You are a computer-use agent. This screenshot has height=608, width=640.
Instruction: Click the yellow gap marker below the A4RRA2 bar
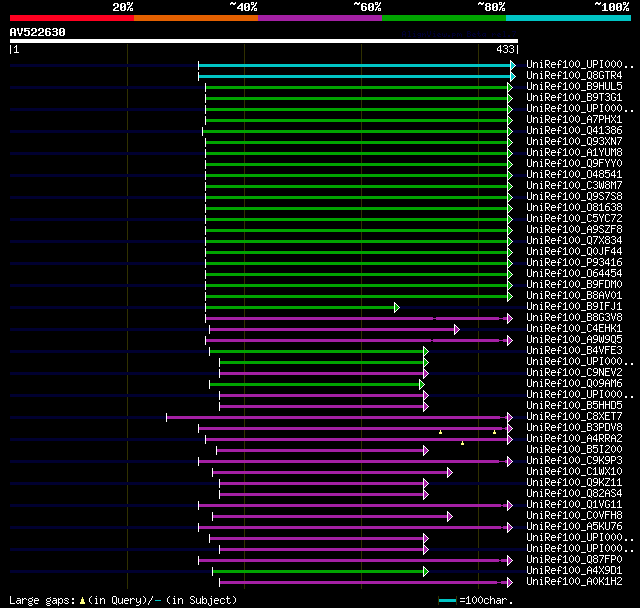(462, 442)
